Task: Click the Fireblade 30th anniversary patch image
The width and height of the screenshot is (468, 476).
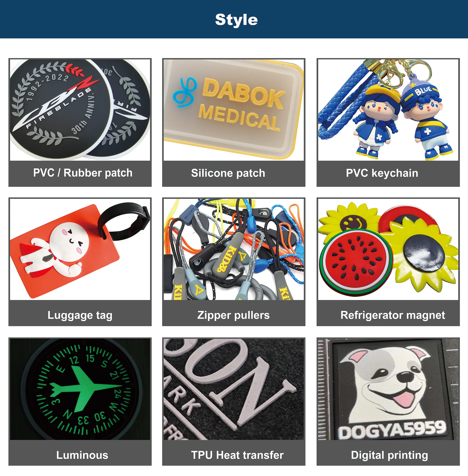Action: [x=80, y=110]
